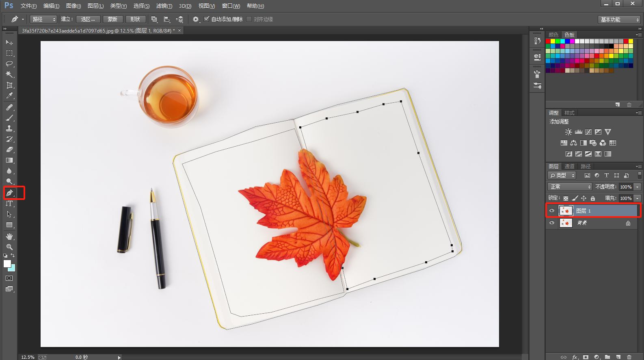Select the Brush tool

[x=9, y=118]
